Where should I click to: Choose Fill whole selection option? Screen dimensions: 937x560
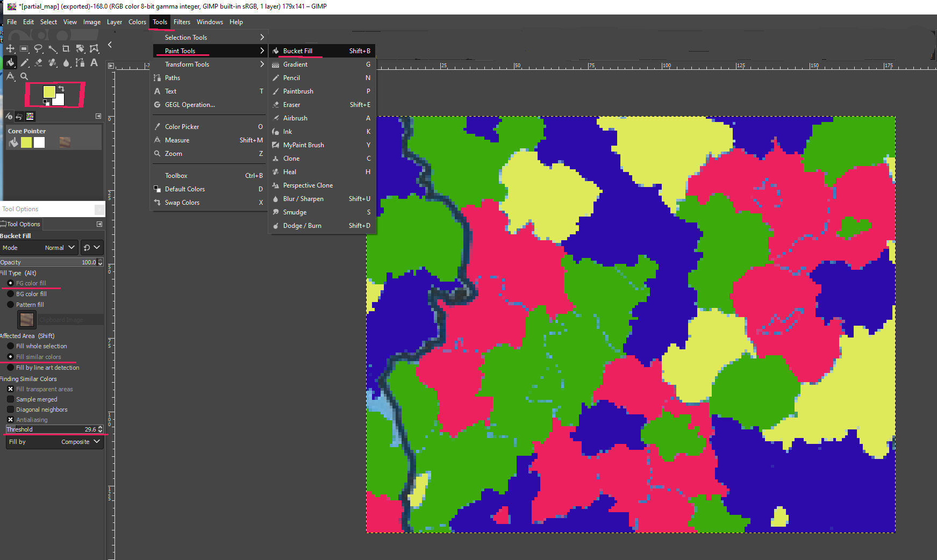11,346
